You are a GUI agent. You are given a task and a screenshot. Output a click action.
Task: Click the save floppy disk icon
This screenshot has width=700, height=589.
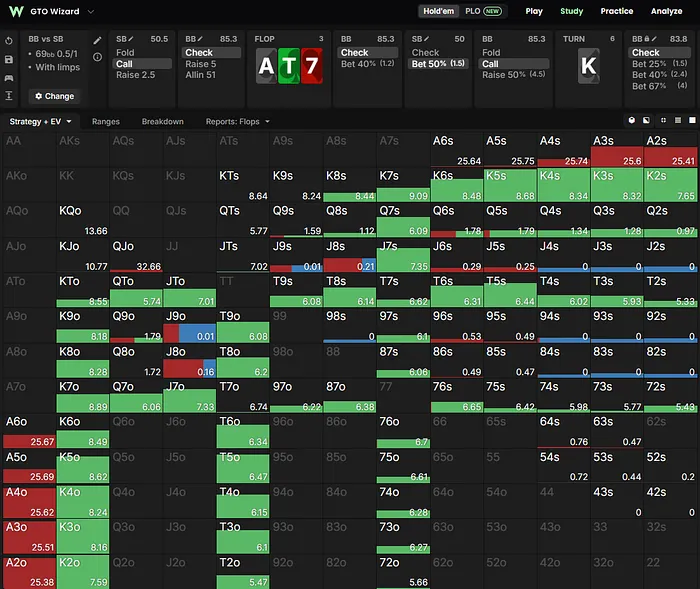tap(9, 59)
